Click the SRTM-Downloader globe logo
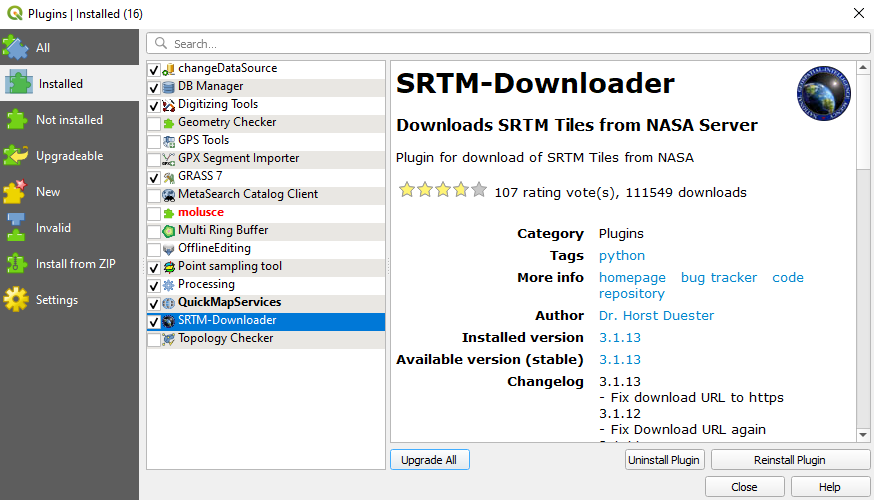 pyautogui.click(x=823, y=94)
